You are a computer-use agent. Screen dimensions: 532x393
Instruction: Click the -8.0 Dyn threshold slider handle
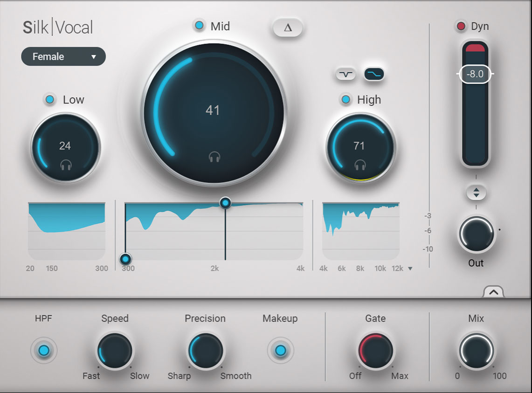475,75
